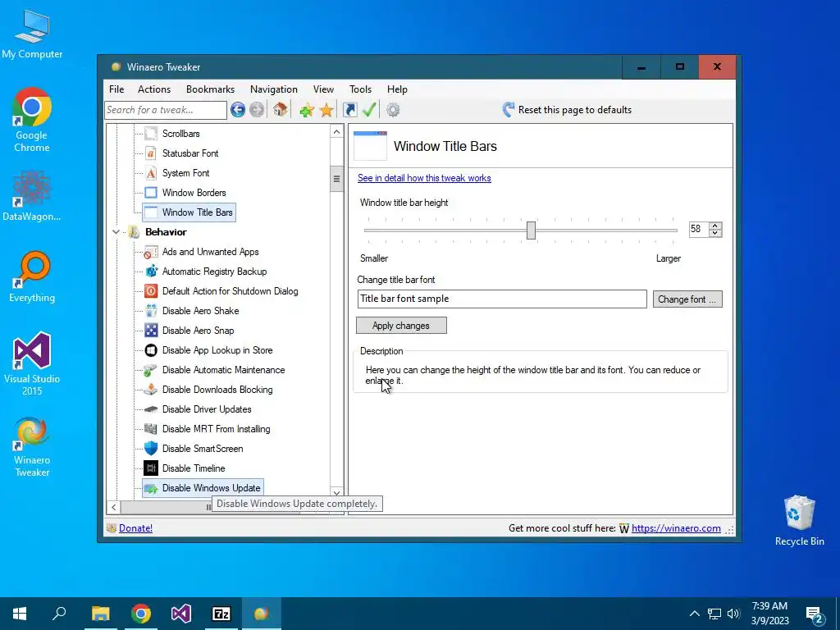This screenshot has height=630, width=840.
Task: Open bookmarks with yellow star icon
Action: point(326,111)
